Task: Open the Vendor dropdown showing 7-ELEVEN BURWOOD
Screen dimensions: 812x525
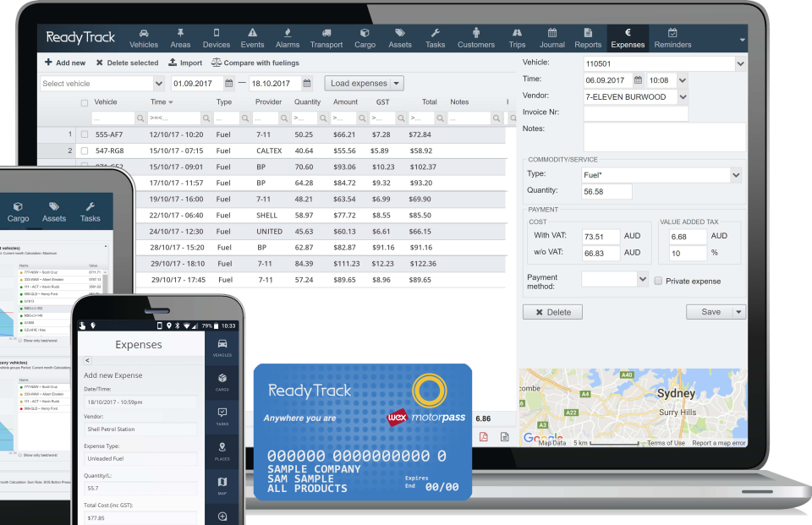Action: (683, 97)
